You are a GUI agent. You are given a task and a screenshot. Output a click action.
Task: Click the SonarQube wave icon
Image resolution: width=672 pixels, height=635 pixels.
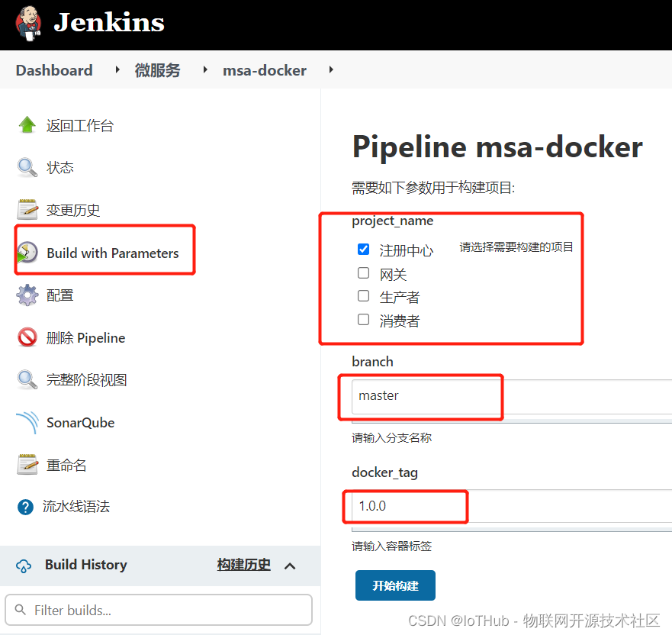pos(27,422)
